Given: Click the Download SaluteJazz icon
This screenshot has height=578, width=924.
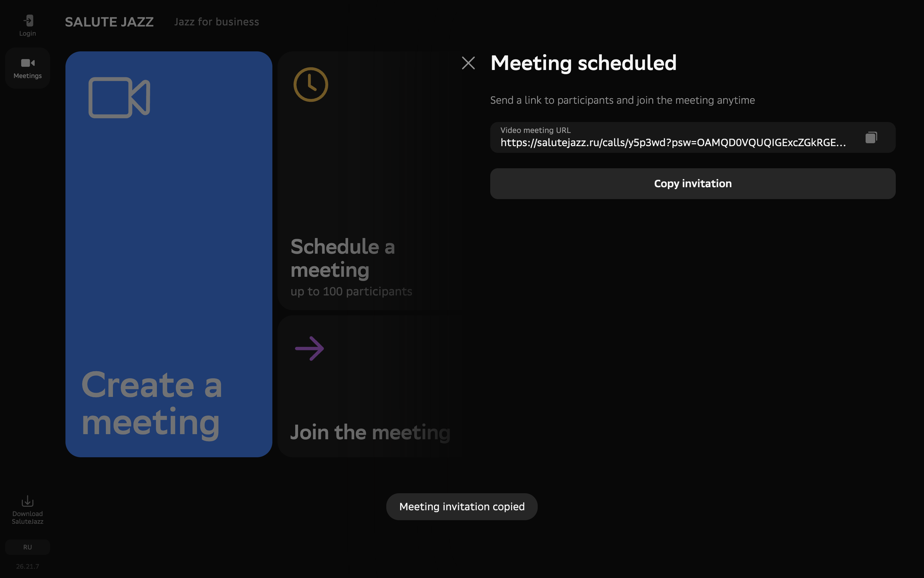Looking at the screenshot, I should [28, 501].
